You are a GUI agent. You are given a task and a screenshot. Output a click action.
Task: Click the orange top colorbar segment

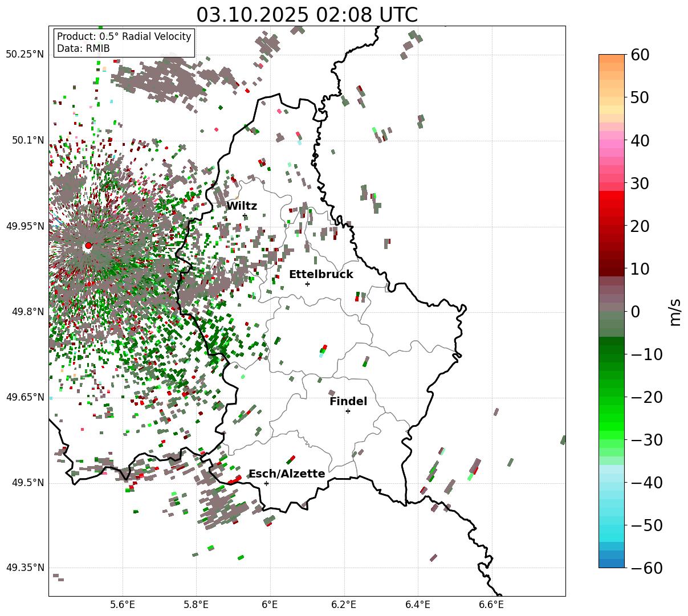(x=612, y=59)
